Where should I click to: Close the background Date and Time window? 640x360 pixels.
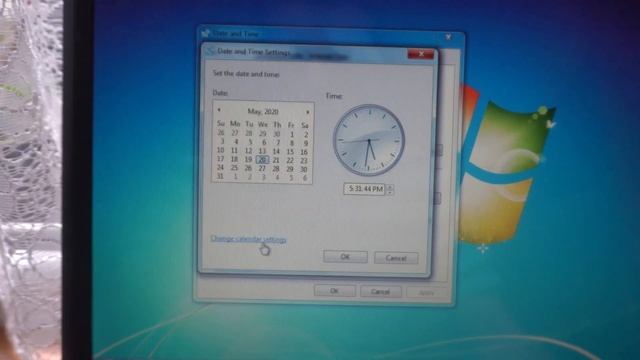coord(448,37)
